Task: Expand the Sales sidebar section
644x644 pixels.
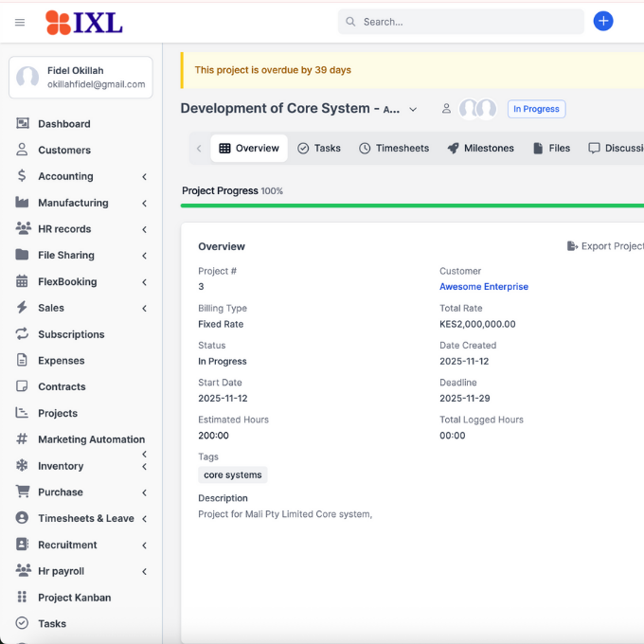Action: (144, 309)
